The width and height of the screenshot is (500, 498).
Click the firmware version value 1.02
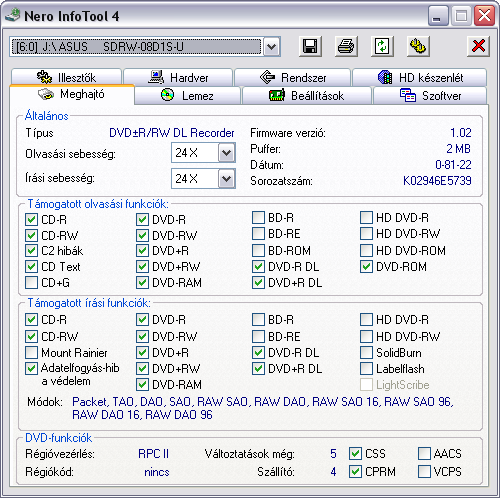coord(461,133)
